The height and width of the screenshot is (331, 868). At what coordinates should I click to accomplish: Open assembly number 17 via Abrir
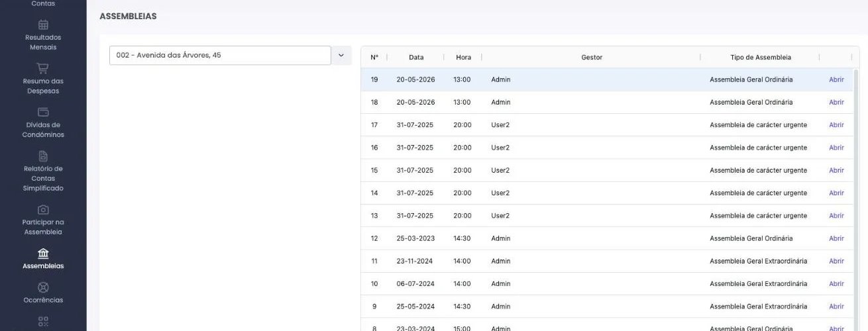[836, 125]
